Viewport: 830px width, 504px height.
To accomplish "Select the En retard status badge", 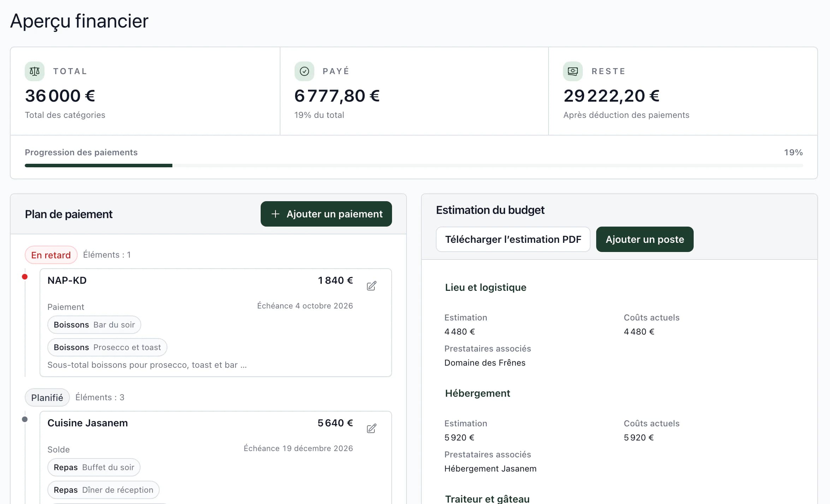I will click(x=51, y=255).
